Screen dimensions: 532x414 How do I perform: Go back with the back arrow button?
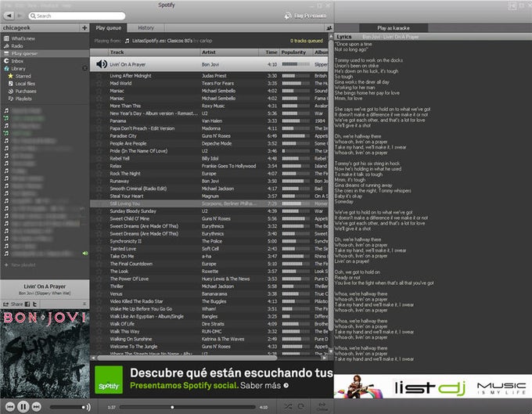(9, 16)
